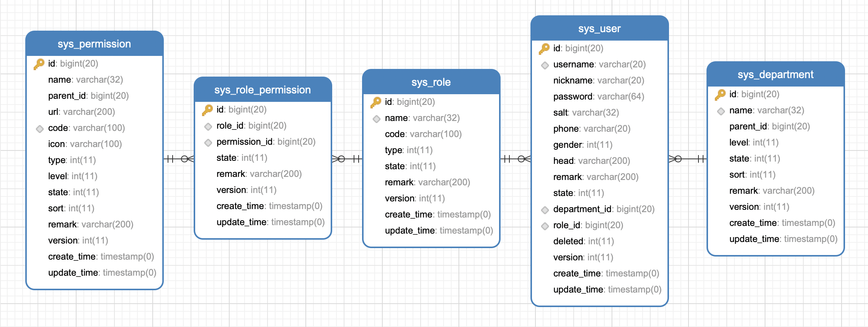The height and width of the screenshot is (327, 868).
Task: Click code: varchar(100) in sys_role
Action: 423,134
